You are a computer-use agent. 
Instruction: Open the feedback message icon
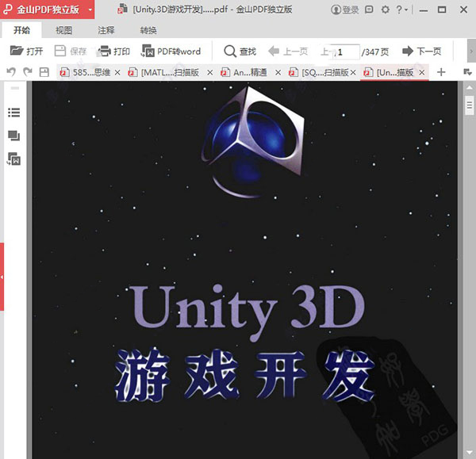pyautogui.click(x=369, y=10)
